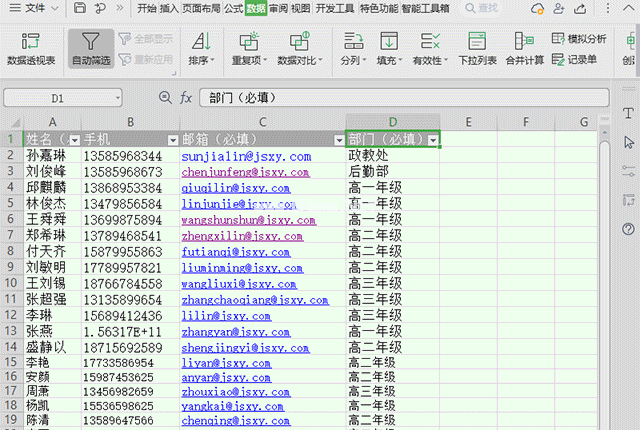Image resolution: width=640 pixels, height=430 pixels.
Task: Select the 数据 ribbon tab
Action: (256, 8)
